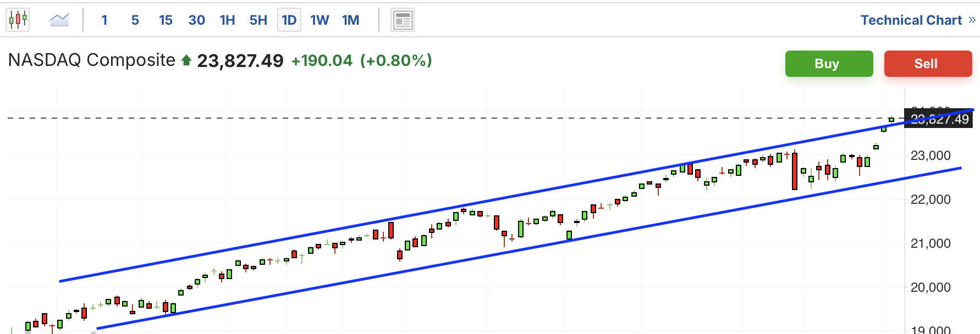
Task: Switch to the 1M monthly timeframe
Action: (351, 20)
